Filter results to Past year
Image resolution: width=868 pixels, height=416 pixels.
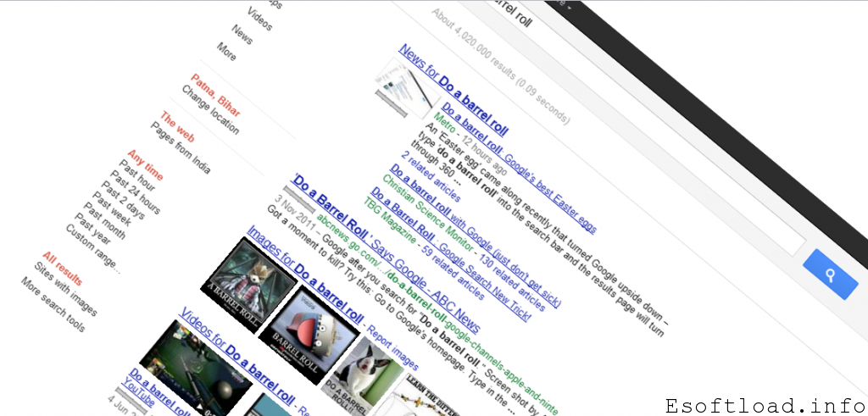point(93,229)
